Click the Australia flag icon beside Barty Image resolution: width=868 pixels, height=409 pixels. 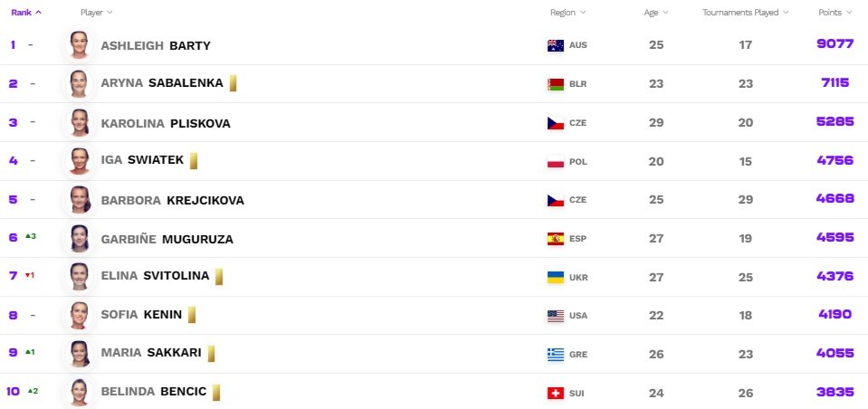[x=556, y=45]
